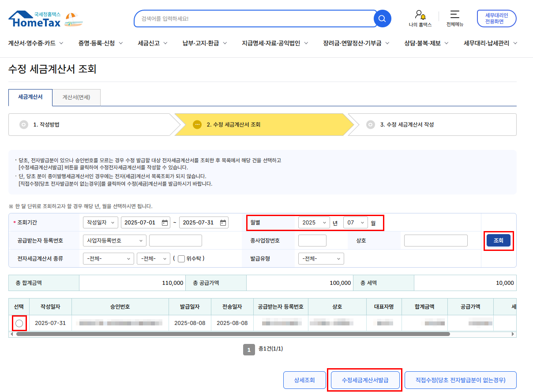The height and width of the screenshot is (392, 533).
Task: Click the 수정세금계산서발급 button
Action: (x=365, y=380)
